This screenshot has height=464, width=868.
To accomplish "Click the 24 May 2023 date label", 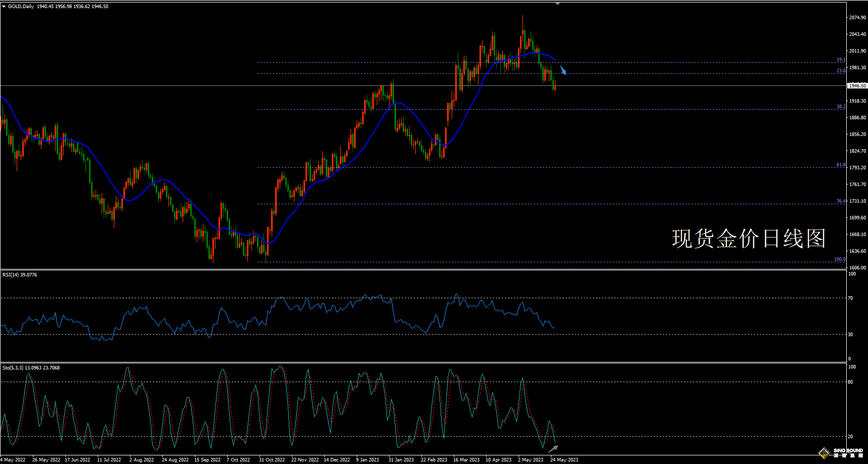I will tap(564, 460).
